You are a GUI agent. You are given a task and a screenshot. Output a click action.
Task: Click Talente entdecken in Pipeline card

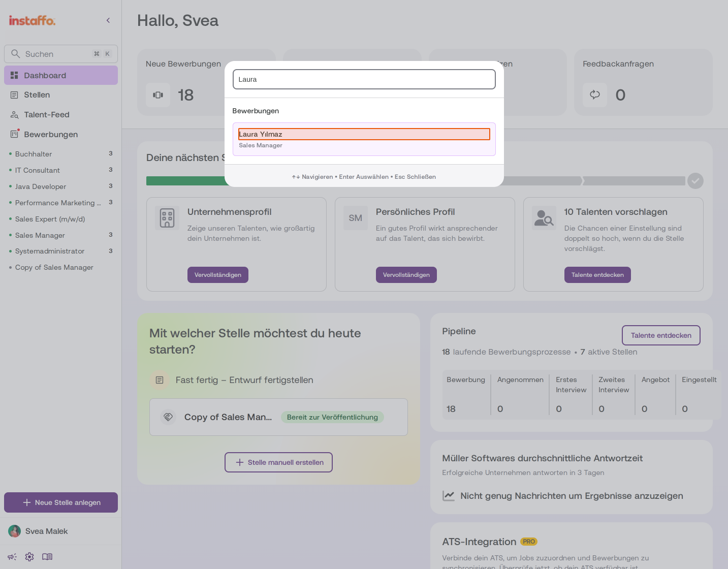coord(661,335)
